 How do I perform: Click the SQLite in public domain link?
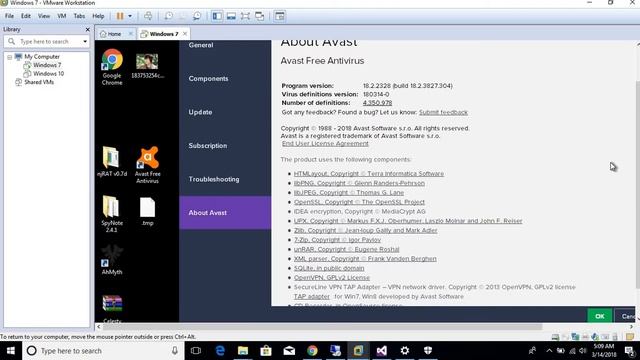(x=329, y=268)
